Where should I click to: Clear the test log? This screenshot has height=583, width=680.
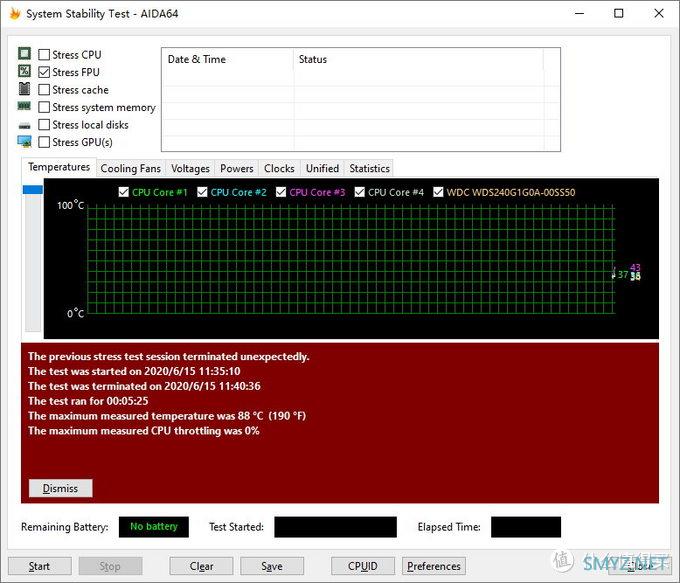(x=201, y=566)
